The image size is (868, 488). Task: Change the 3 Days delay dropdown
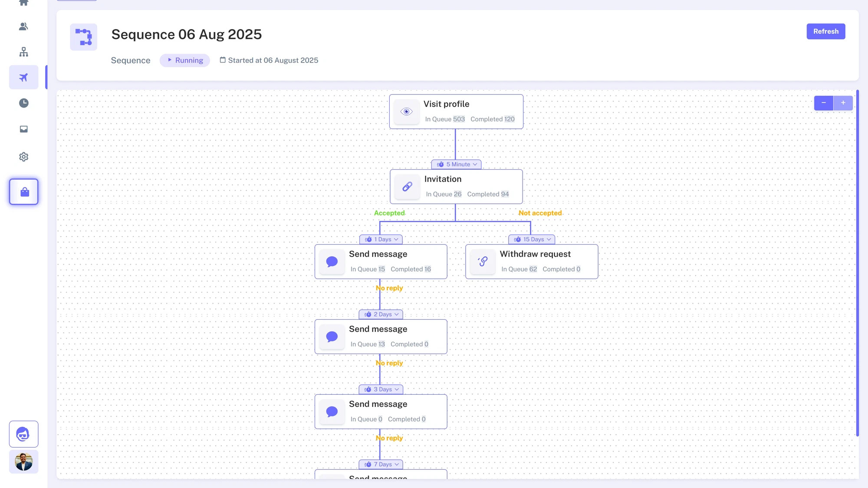(381, 390)
